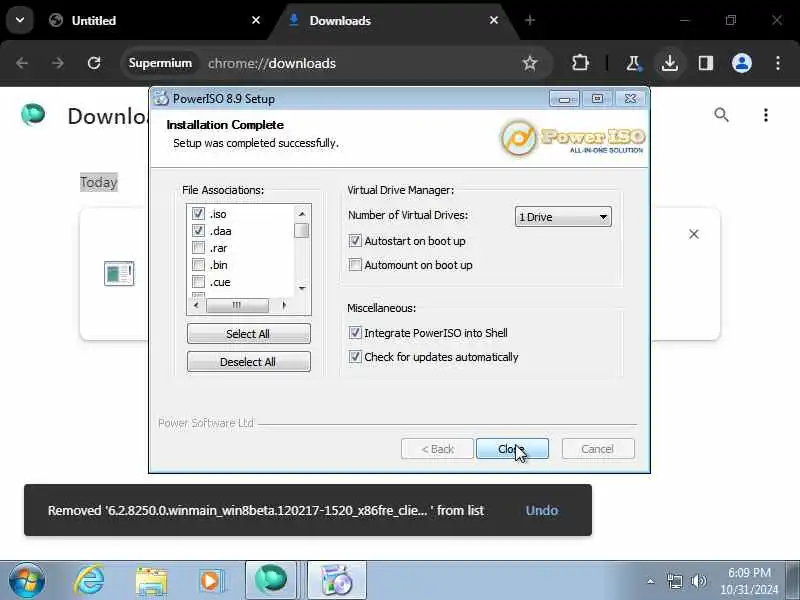The height and width of the screenshot is (600, 800).
Task: Toggle Integrate PowerISO into Shell
Action: (x=355, y=333)
